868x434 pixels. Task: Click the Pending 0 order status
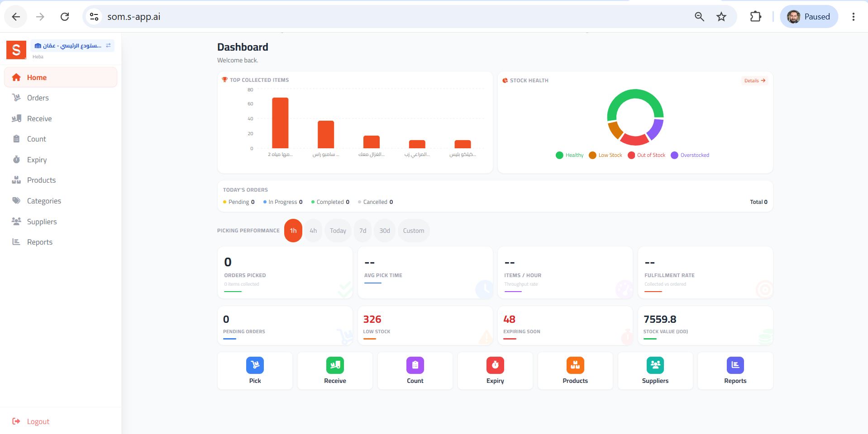(x=239, y=202)
